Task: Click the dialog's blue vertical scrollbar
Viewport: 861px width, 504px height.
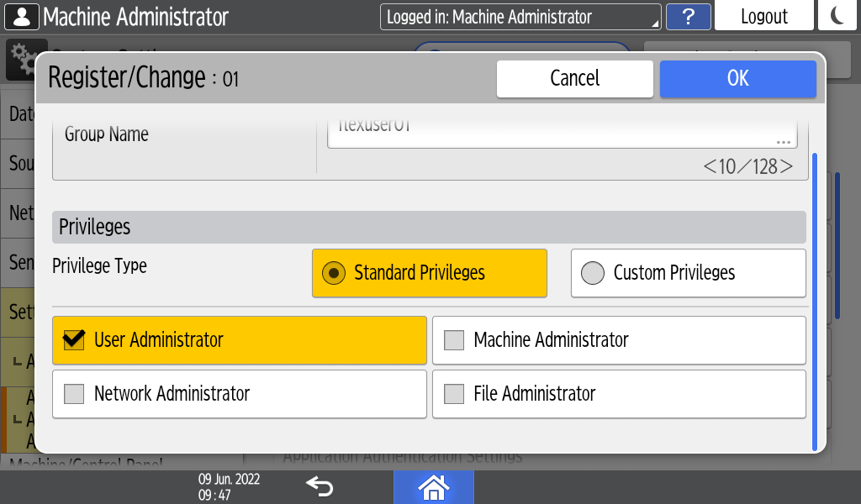Action: click(813, 301)
